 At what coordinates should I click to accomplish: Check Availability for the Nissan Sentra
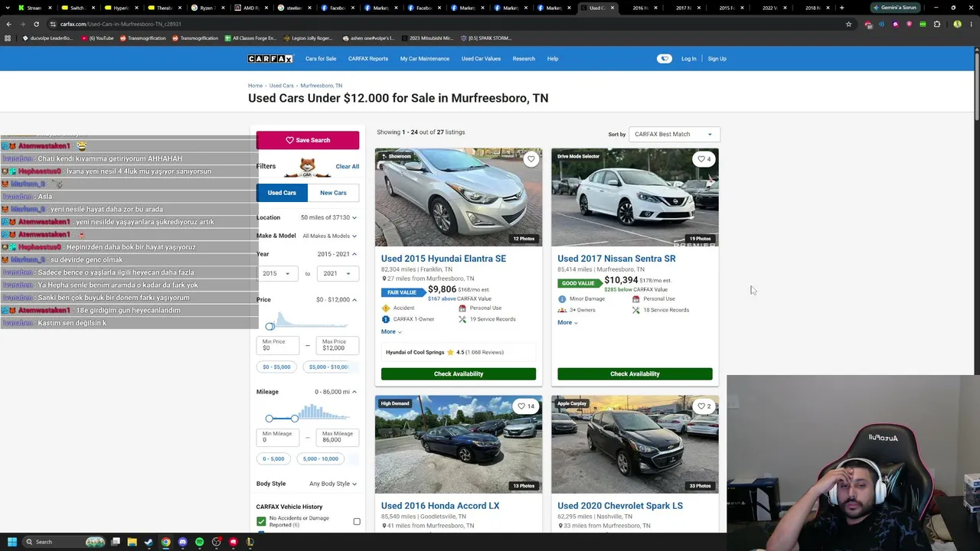(635, 374)
